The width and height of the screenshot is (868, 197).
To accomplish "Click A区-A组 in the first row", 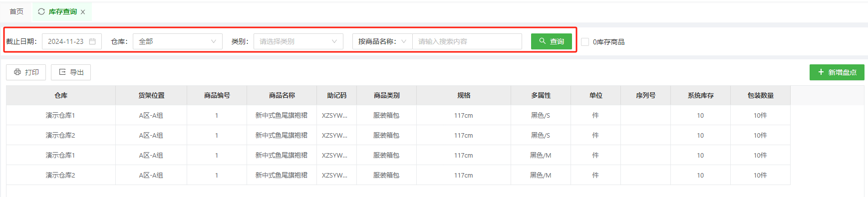I will [151, 115].
